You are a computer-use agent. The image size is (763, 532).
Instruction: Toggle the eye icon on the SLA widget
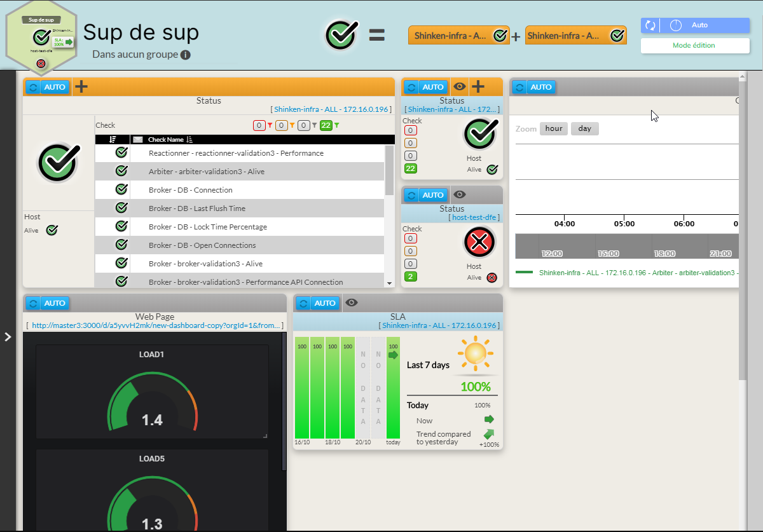(352, 303)
